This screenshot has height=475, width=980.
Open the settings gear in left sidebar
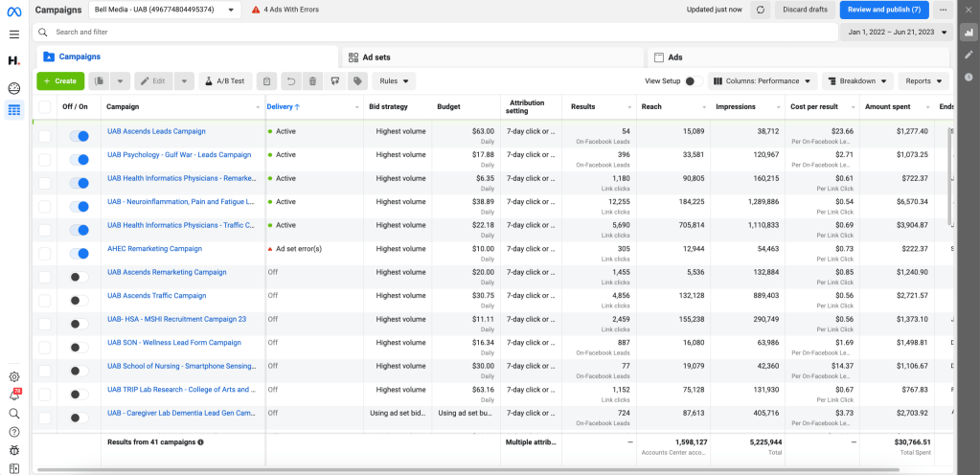point(14,377)
